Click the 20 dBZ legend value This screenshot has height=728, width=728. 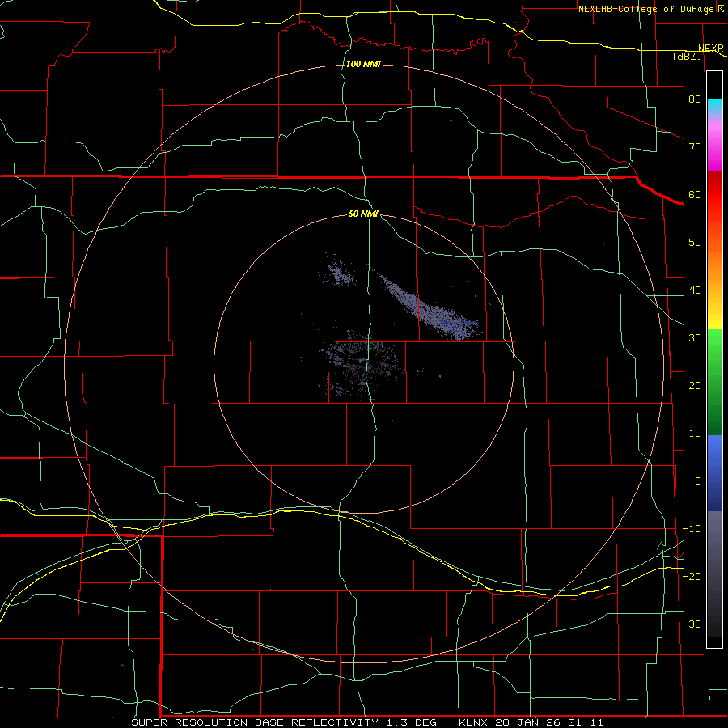pos(695,385)
